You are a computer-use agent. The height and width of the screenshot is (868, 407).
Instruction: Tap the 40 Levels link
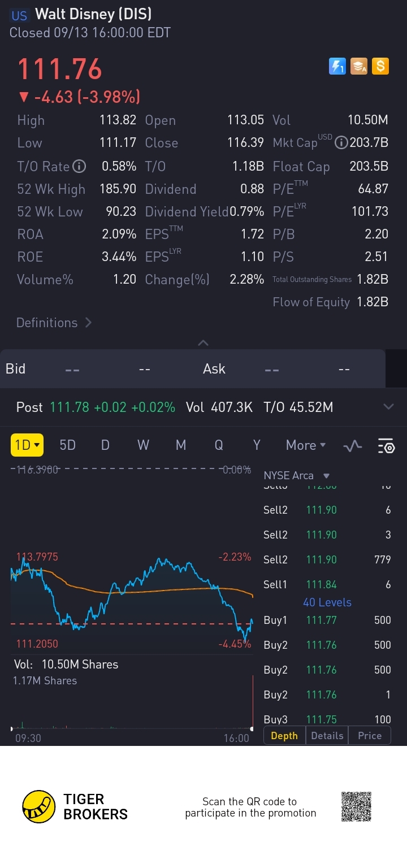coord(327,602)
